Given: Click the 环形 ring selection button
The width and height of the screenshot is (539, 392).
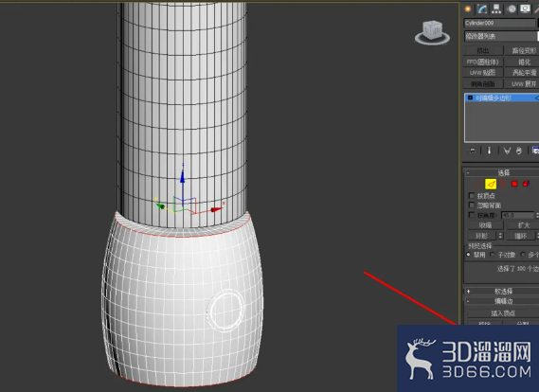Looking at the screenshot, I should click(x=482, y=236).
